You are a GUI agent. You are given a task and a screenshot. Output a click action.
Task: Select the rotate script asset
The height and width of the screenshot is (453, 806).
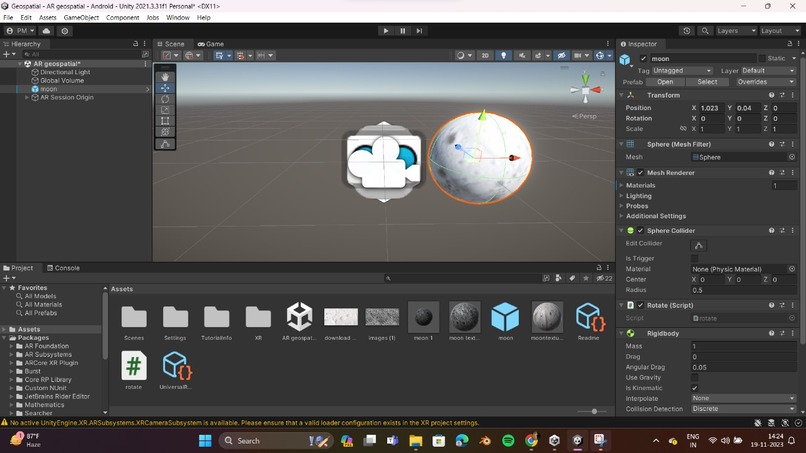click(x=134, y=370)
